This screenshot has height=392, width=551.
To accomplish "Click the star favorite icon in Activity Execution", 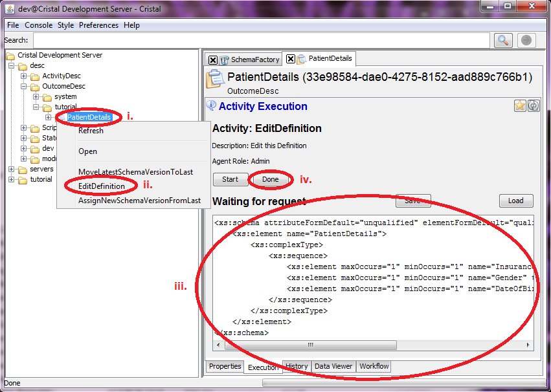I will pos(520,105).
